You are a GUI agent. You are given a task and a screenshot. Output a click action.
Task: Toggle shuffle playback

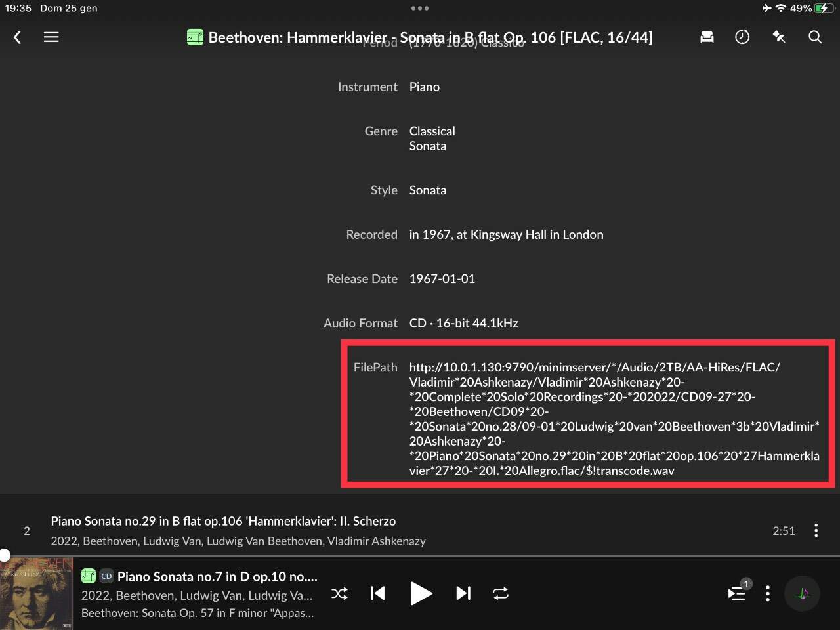coord(339,594)
